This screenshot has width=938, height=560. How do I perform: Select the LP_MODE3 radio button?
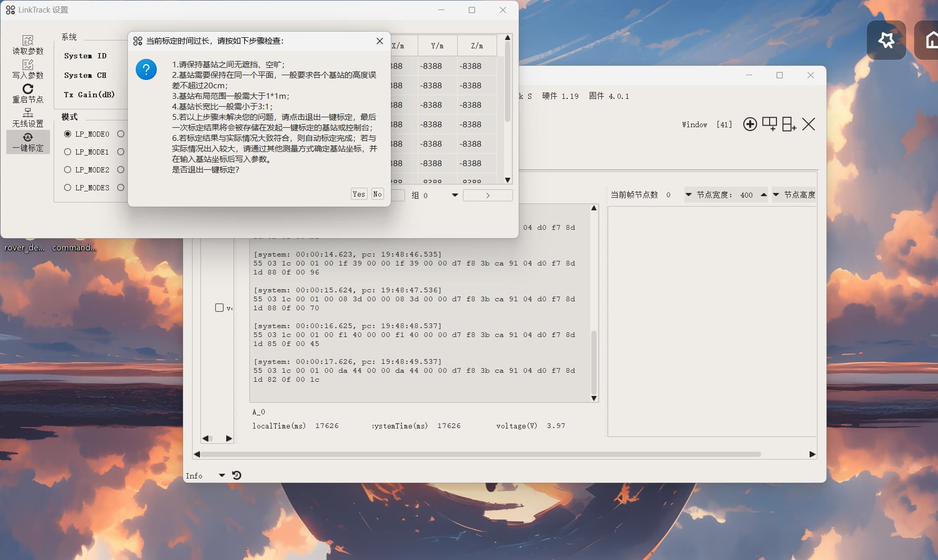(x=67, y=188)
